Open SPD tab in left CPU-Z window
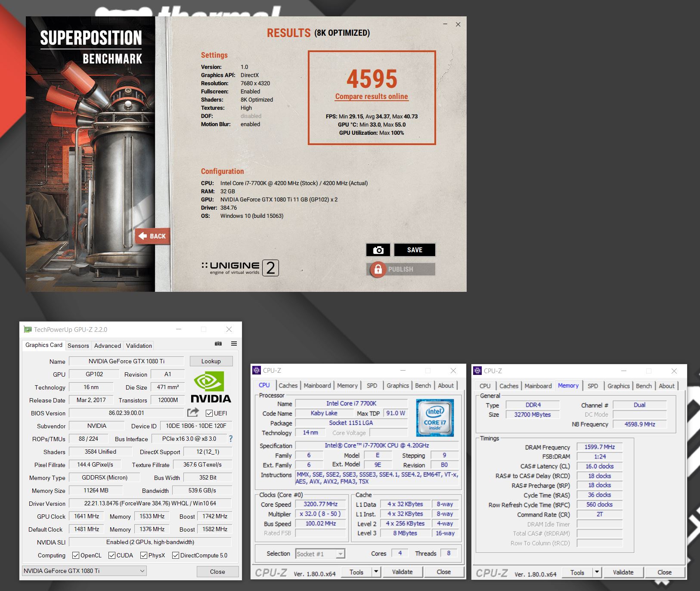The height and width of the screenshot is (591, 700). 372,386
